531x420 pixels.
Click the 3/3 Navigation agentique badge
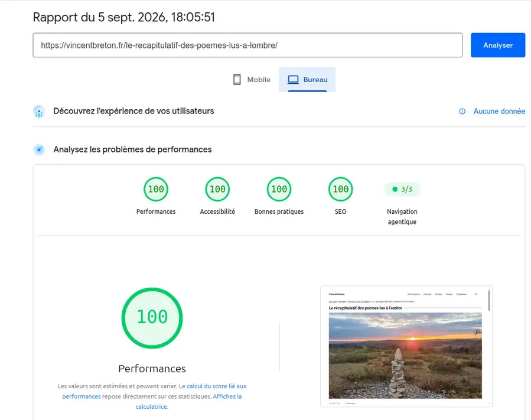402,190
